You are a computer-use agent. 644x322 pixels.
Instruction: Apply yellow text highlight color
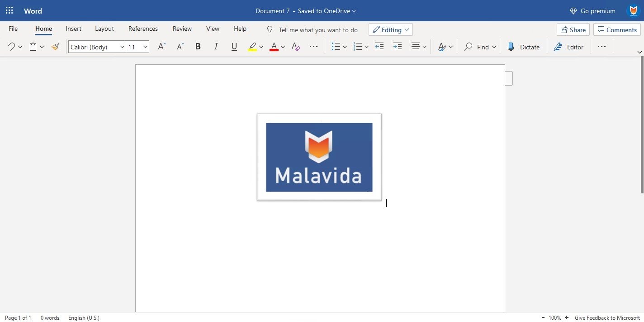click(252, 47)
